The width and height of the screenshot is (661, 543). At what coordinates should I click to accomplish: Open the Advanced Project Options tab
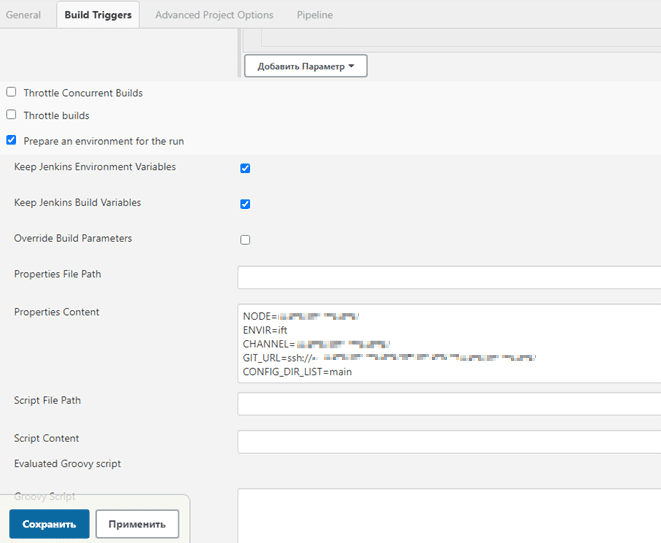click(x=214, y=15)
